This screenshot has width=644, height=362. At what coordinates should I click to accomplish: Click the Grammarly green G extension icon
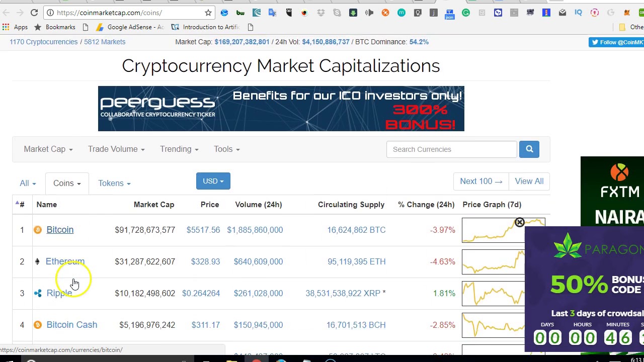[466, 13]
